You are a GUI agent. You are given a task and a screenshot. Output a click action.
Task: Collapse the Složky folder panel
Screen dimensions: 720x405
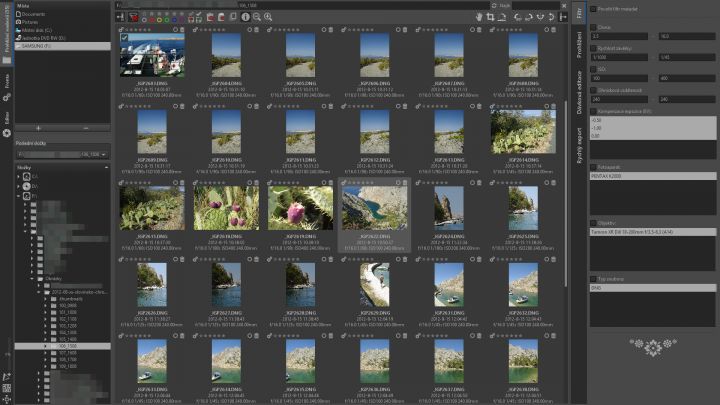point(107,168)
